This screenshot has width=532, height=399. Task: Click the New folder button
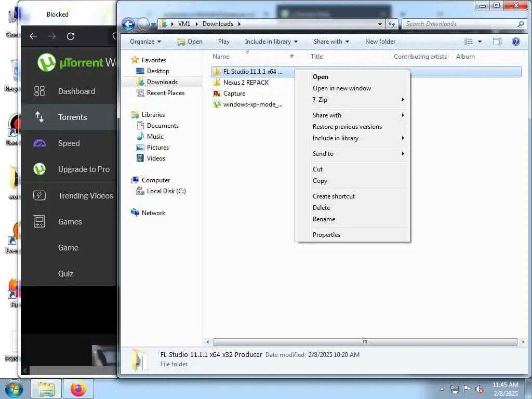(380, 42)
